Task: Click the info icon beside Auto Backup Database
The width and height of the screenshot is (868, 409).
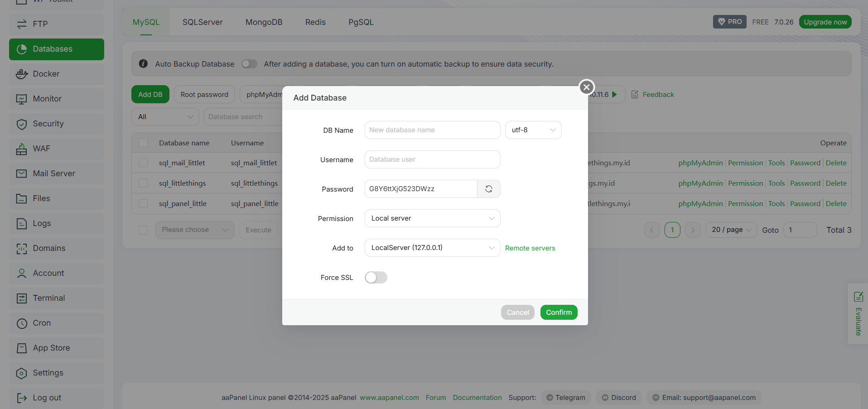Action: [143, 64]
